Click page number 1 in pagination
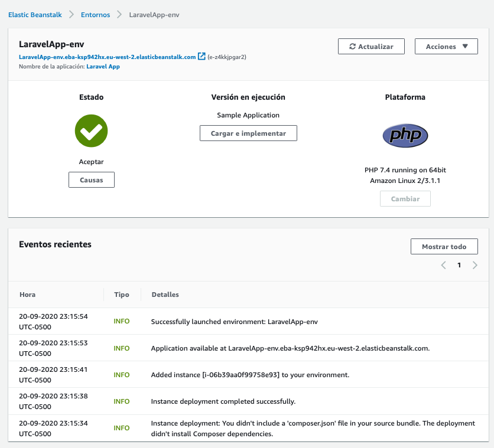This screenshot has width=494, height=448. tap(459, 265)
